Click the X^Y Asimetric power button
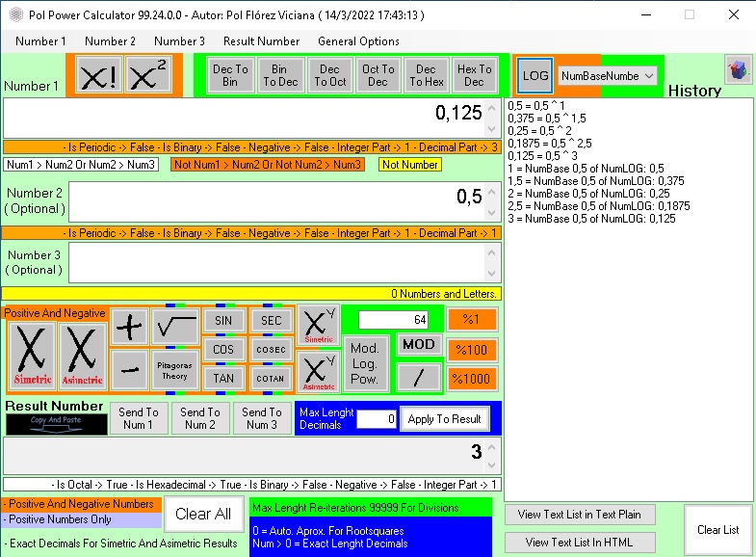The width and height of the screenshot is (756, 557). pos(319,372)
